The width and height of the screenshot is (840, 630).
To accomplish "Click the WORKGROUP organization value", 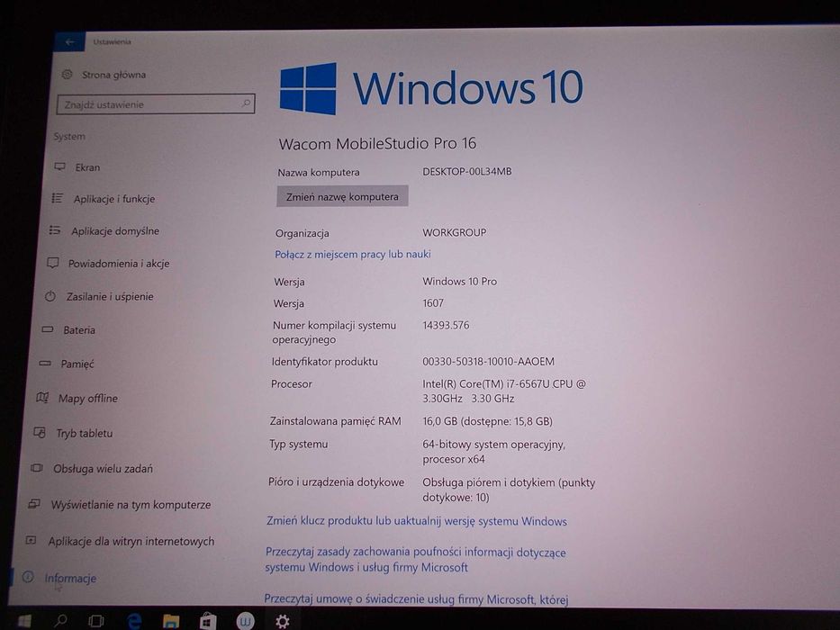I will coord(455,233).
